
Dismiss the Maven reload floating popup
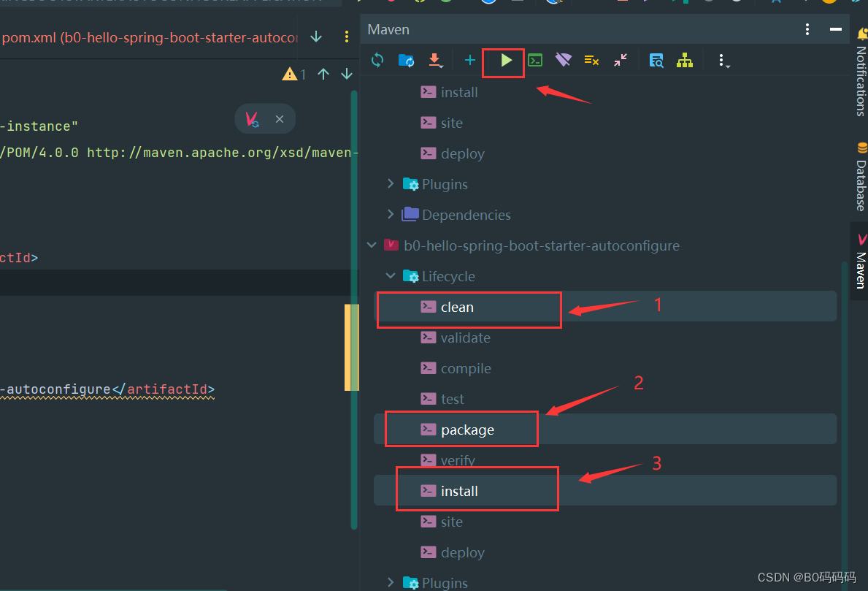click(x=280, y=119)
